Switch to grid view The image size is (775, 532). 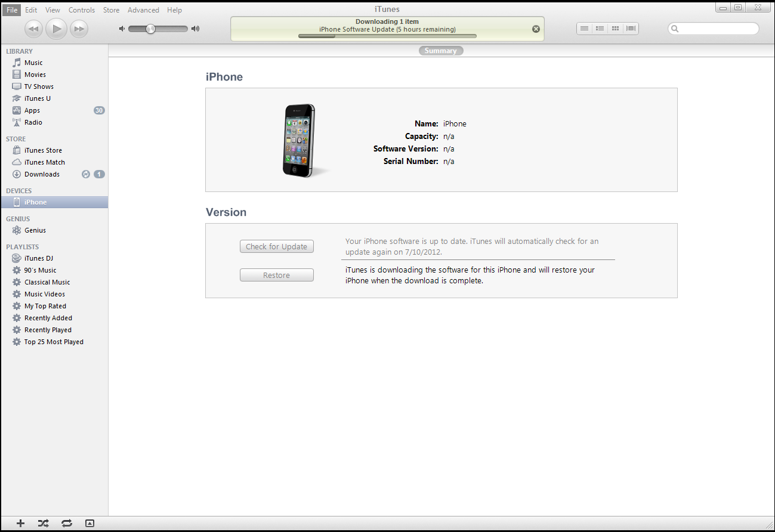(x=616, y=28)
